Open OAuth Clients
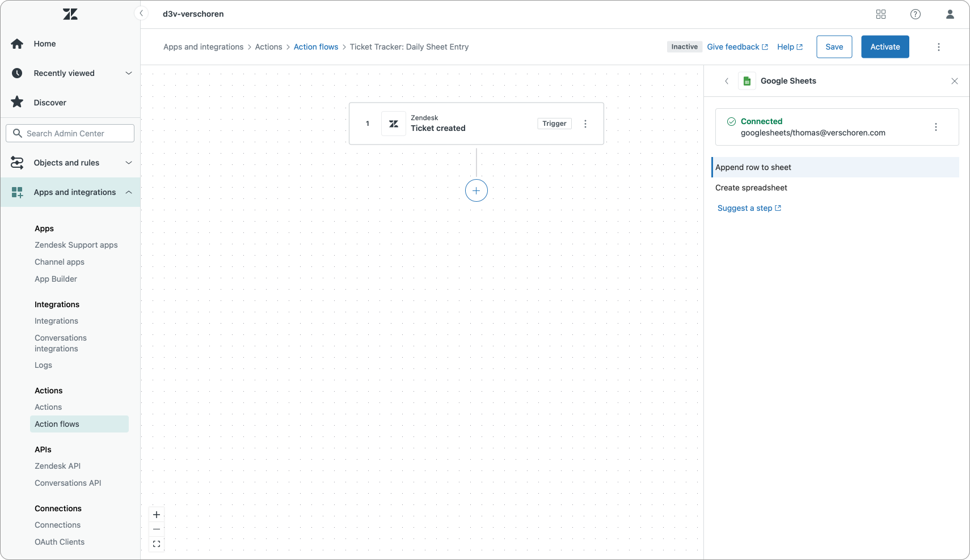Screen dimensions: 970x560 click(x=60, y=542)
